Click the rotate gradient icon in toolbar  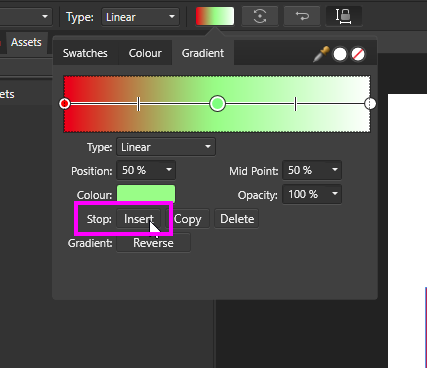click(x=260, y=16)
